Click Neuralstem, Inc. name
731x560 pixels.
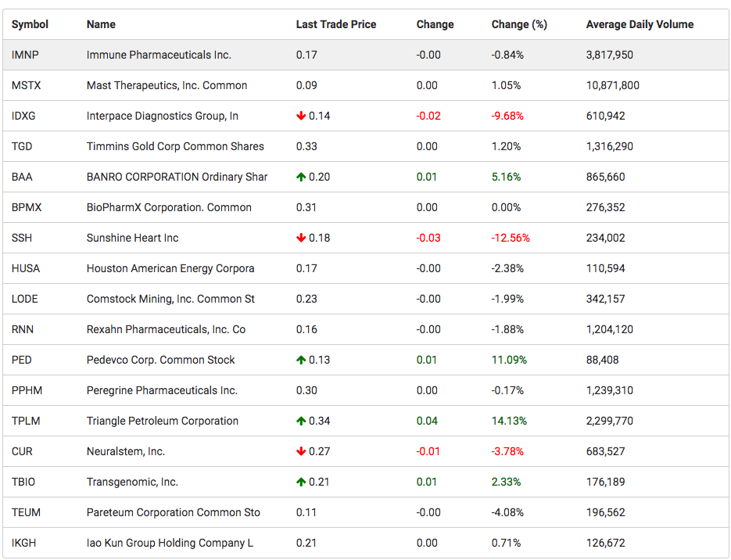(126, 451)
